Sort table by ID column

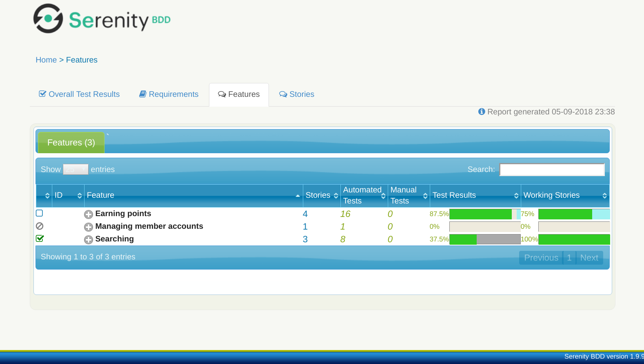(x=68, y=196)
